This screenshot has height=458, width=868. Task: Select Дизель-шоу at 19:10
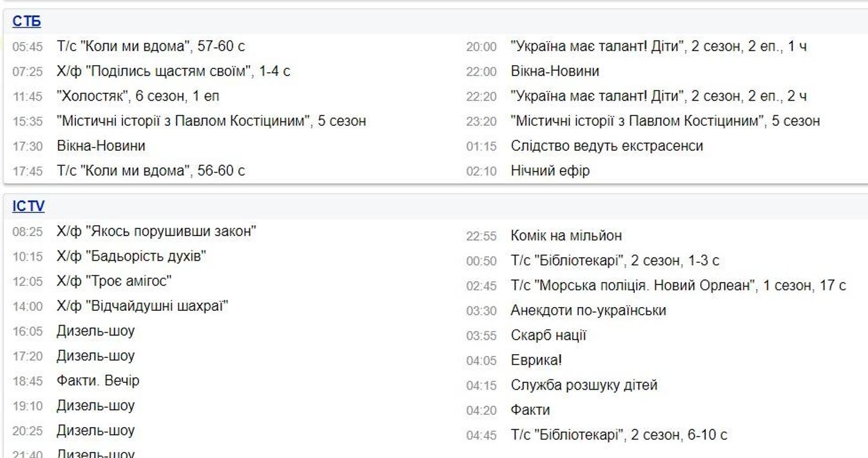click(95, 406)
